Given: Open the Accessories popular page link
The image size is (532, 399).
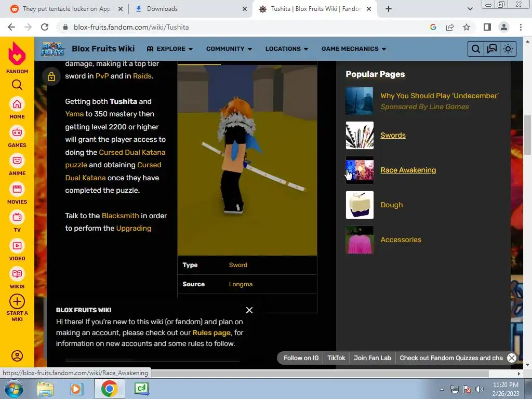Looking at the screenshot, I should (401, 240).
